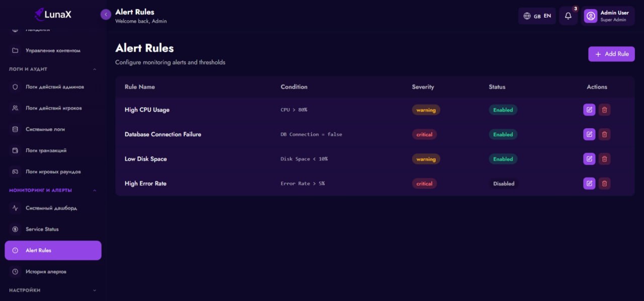644x301 pixels.
Task: Select the High CPU Usage rule name
Action: [147, 110]
